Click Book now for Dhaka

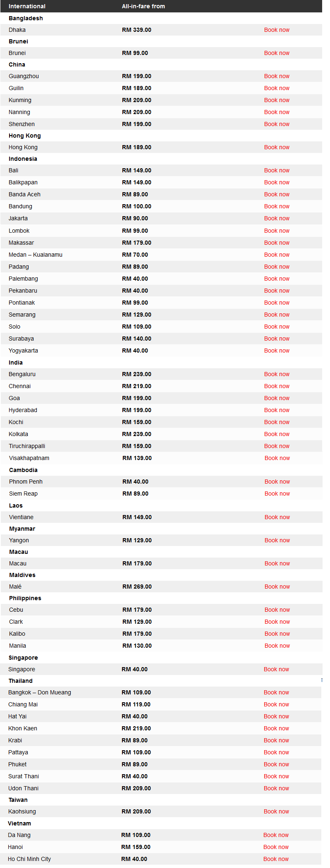pyautogui.click(x=277, y=30)
